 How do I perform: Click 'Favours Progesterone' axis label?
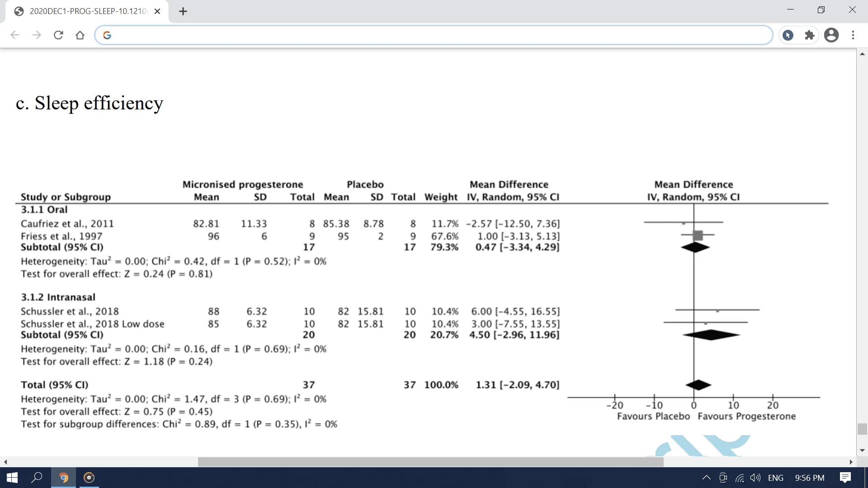tap(747, 416)
